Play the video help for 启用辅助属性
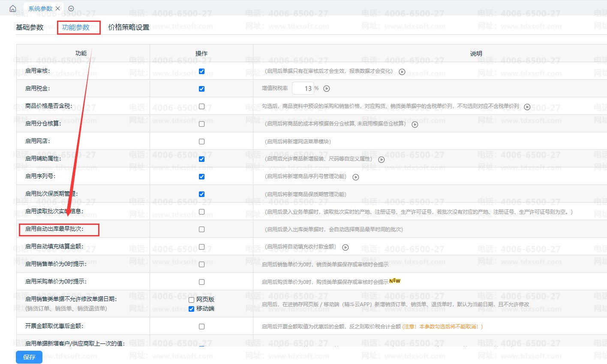 point(382,160)
